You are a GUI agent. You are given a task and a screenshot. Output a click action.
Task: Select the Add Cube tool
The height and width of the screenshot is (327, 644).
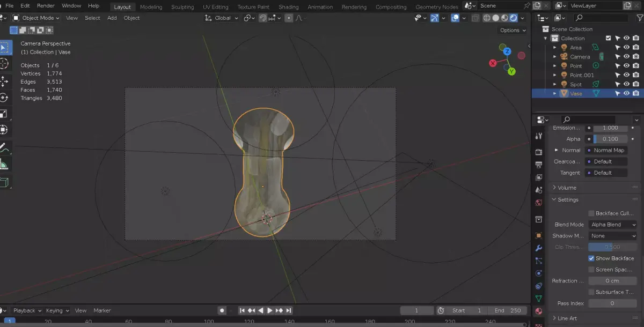click(4, 183)
